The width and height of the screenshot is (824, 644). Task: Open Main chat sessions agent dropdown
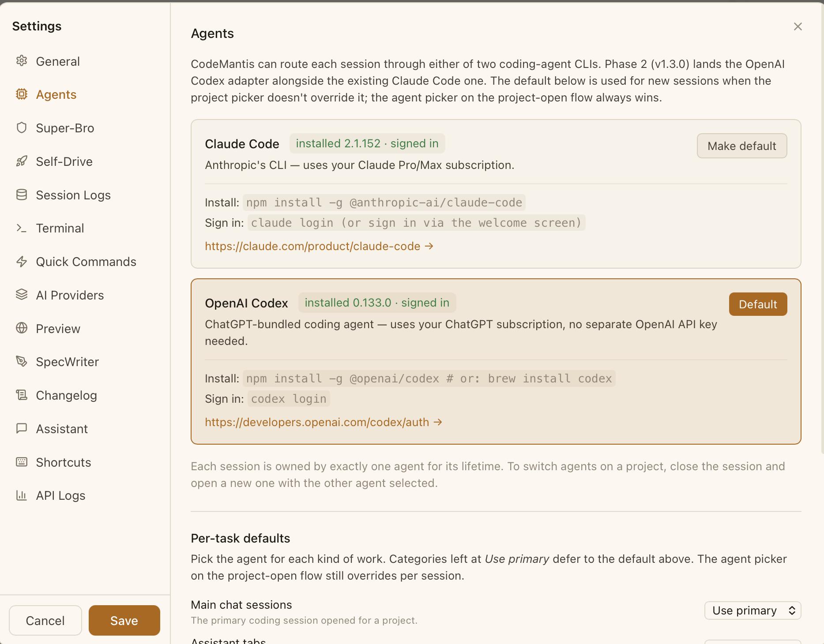pyautogui.click(x=753, y=610)
